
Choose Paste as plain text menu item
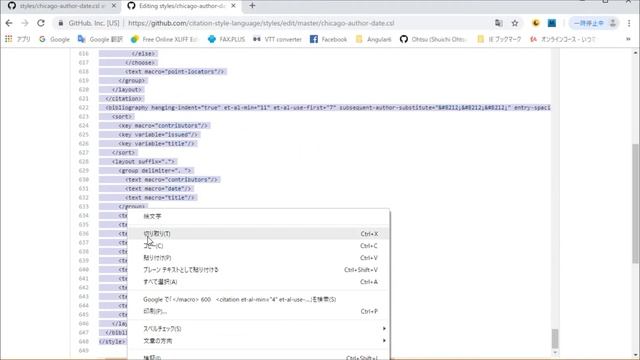pos(259,270)
